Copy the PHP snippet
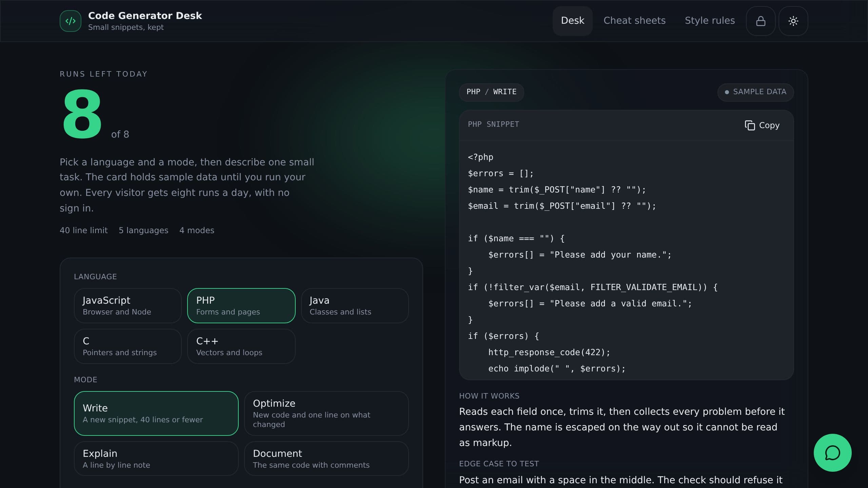This screenshot has height=488, width=868. coord(762,125)
